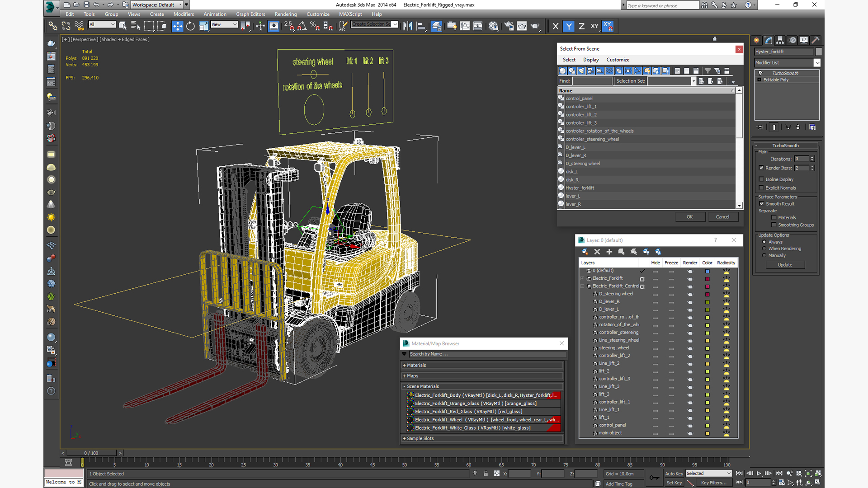
Task: Open the Hierarchy command panel tab
Action: pos(780,40)
